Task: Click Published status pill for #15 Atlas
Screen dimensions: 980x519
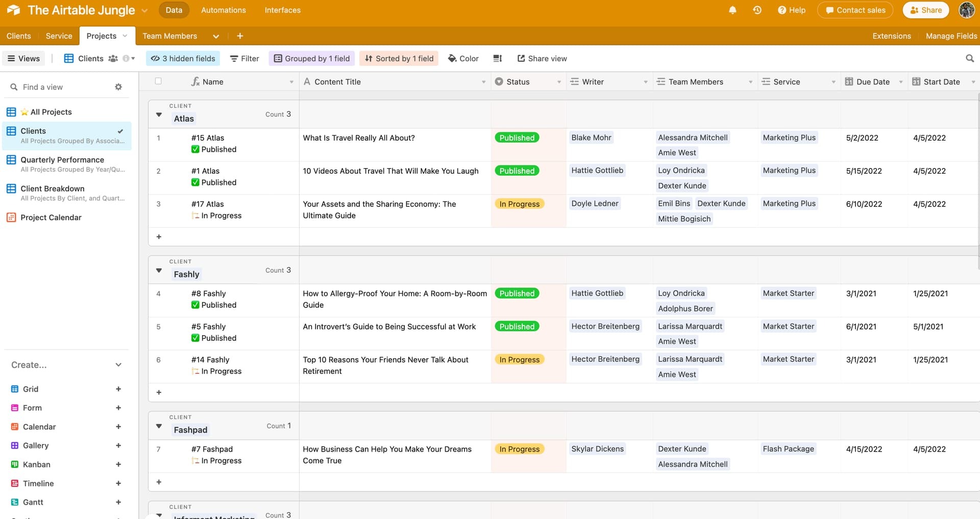Action: [517, 138]
